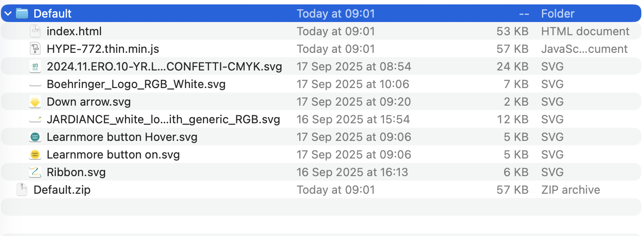The image size is (644, 236).
Task: Select the Learnmore button Hover.svg file name
Action: pyautogui.click(x=122, y=137)
